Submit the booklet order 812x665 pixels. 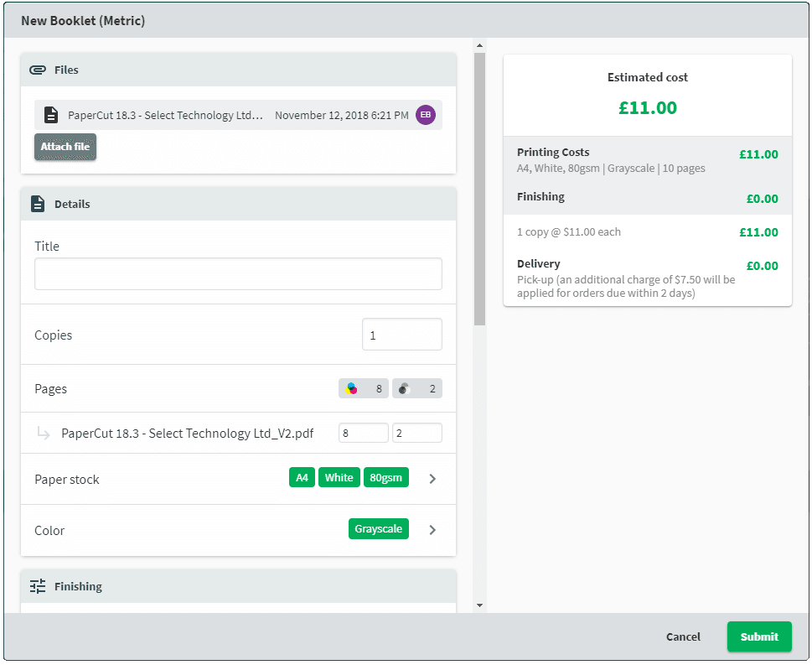pyautogui.click(x=759, y=636)
